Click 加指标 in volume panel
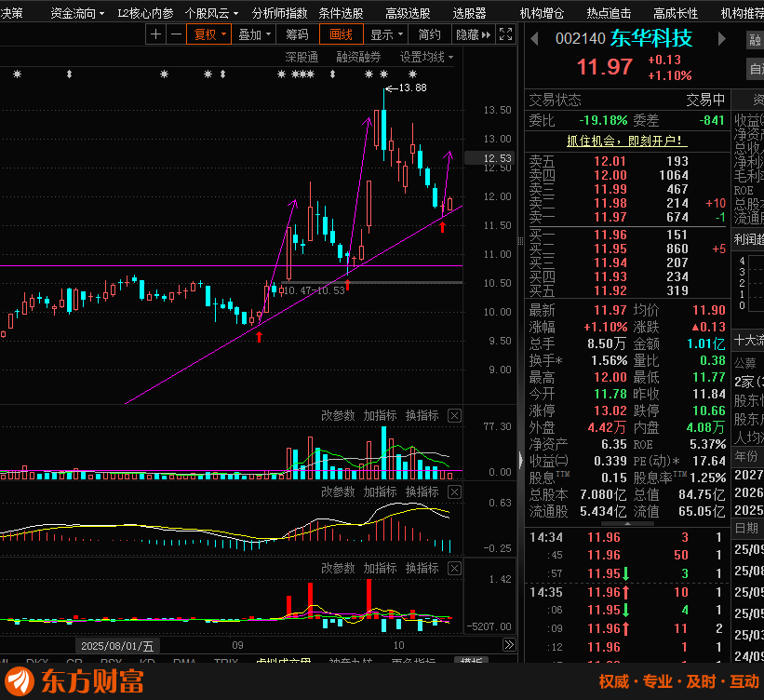The image size is (764, 700). point(380,416)
